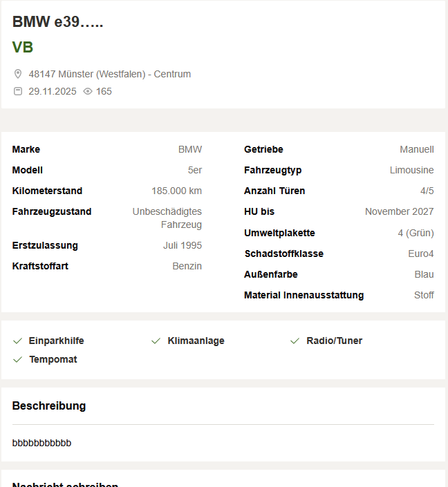This screenshot has width=448, height=487.
Task: Click the checkmark next to Einparkhilfe
Action: (18, 341)
